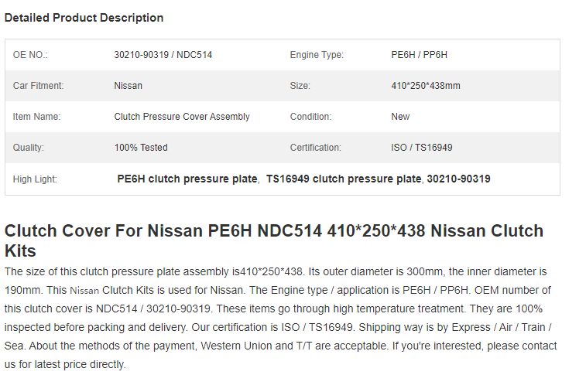Image resolution: width=586 pixels, height=392 pixels.
Task: Click the Engine Type value PE6H / PP6H
Action: (x=419, y=55)
